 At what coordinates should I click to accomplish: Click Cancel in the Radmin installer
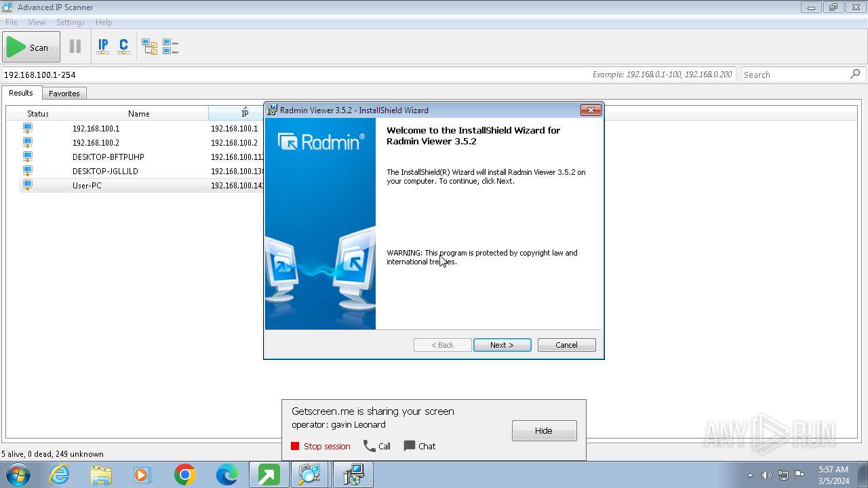coord(566,345)
